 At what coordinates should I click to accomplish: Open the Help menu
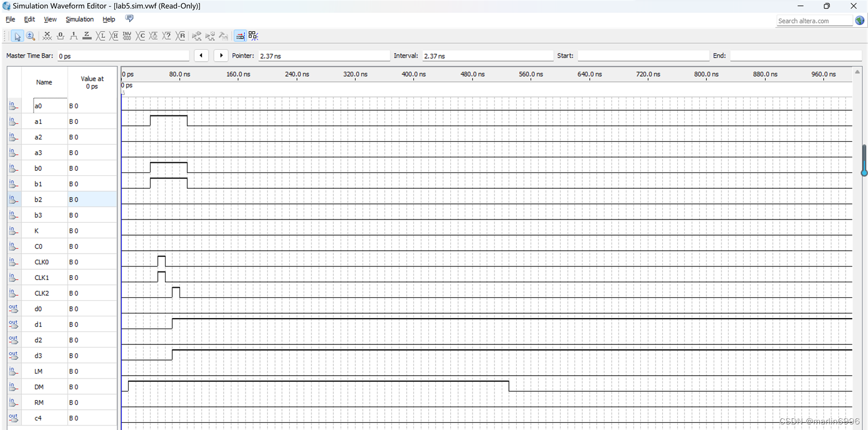point(108,19)
